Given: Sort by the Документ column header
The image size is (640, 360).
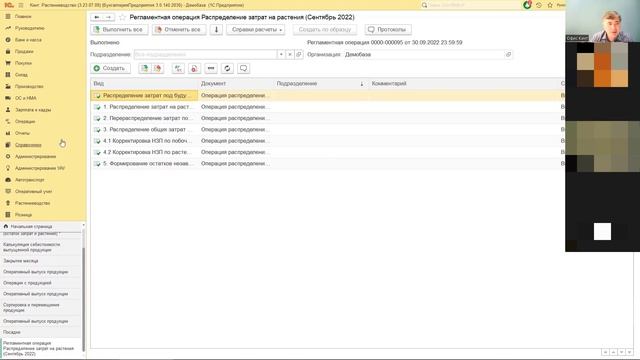Looking at the screenshot, I should [x=236, y=83].
